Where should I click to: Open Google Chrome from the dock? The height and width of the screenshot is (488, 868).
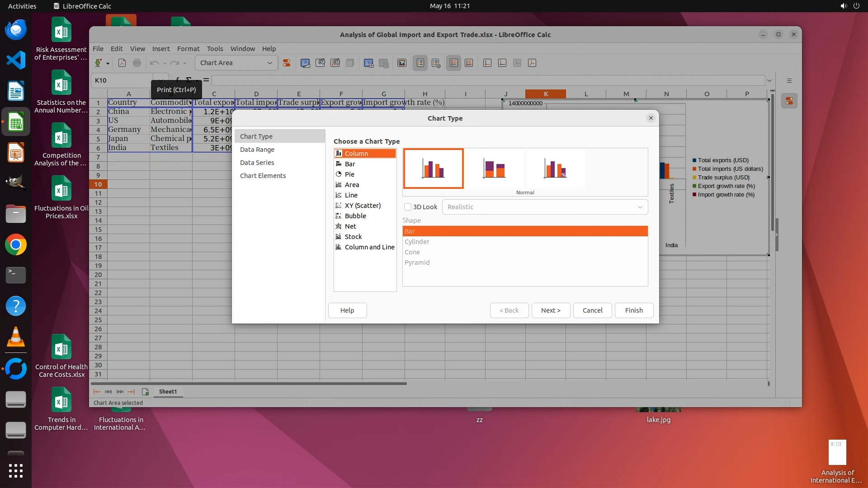(16, 245)
